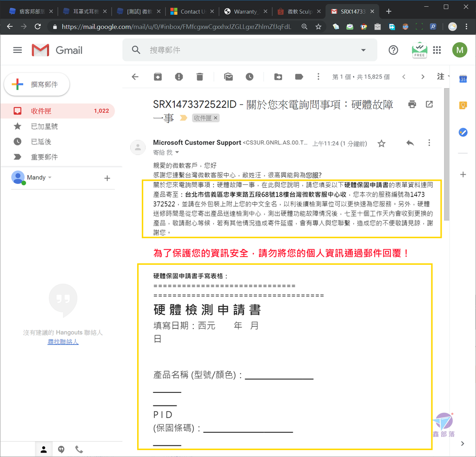Get add-ons plus in side panel

pos(463,175)
